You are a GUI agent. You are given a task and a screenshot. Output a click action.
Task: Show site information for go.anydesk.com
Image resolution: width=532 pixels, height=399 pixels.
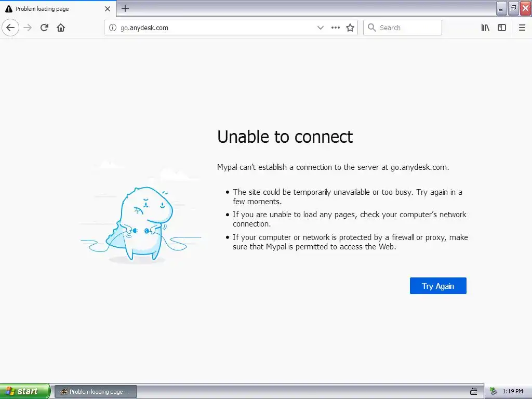tap(112, 28)
